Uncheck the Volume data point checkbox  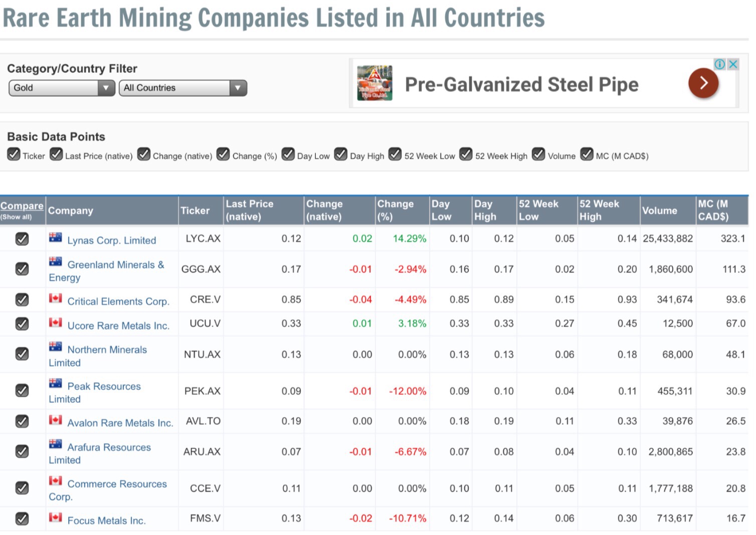(x=538, y=154)
